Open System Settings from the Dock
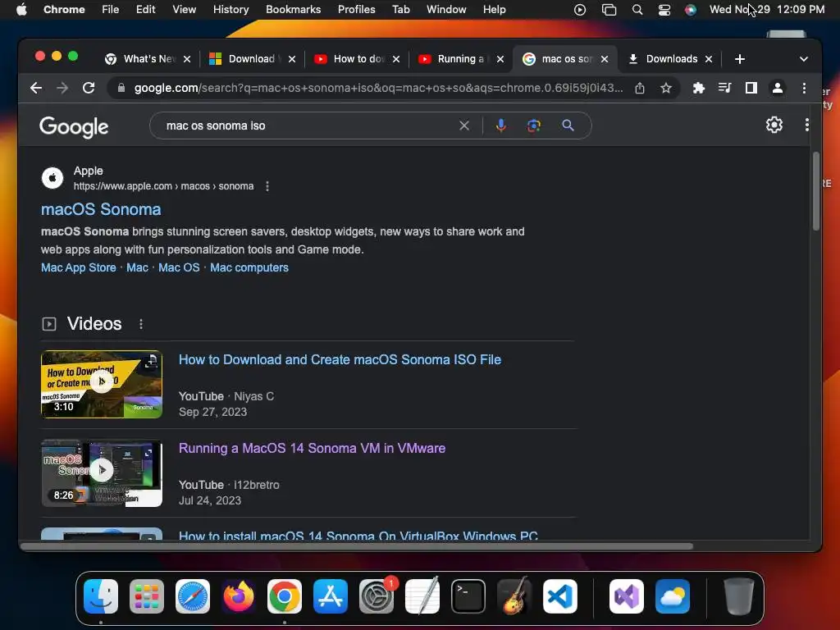Screen dimensions: 840x630 click(x=376, y=596)
